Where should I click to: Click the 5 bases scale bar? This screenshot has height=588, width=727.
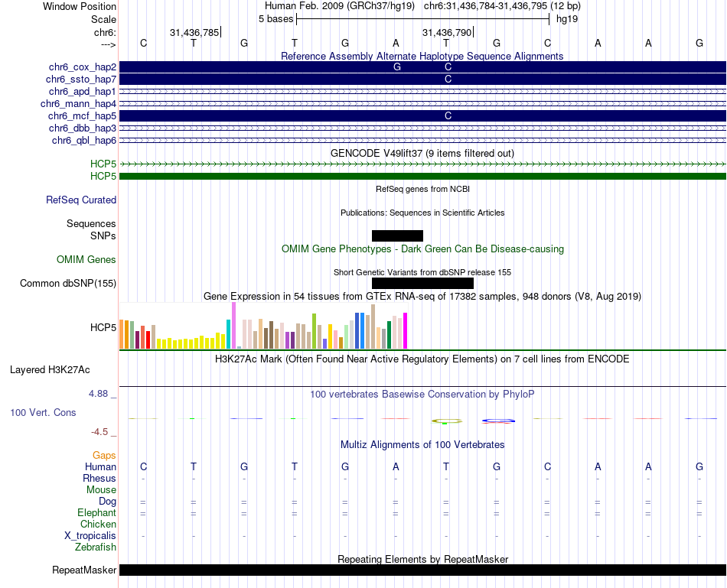423,19
